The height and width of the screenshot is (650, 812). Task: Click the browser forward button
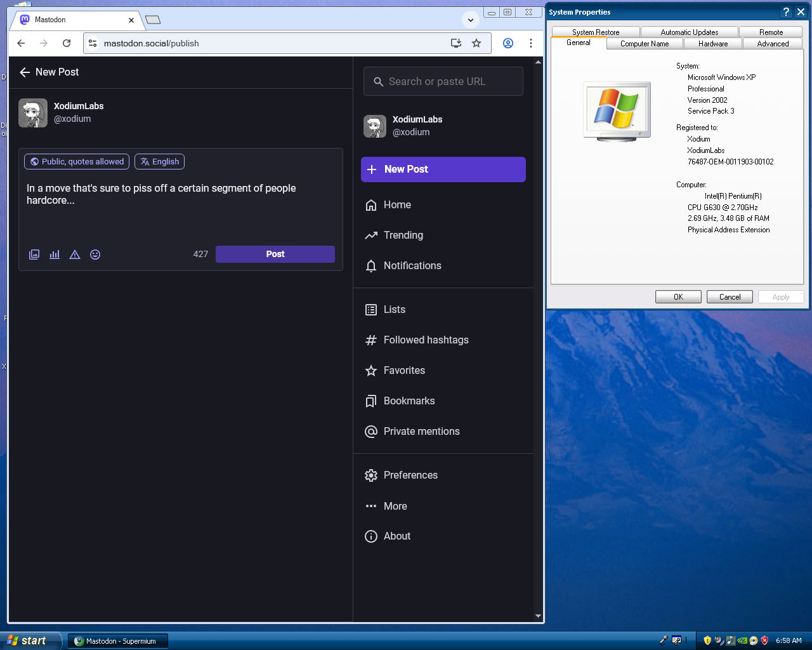coord(43,43)
